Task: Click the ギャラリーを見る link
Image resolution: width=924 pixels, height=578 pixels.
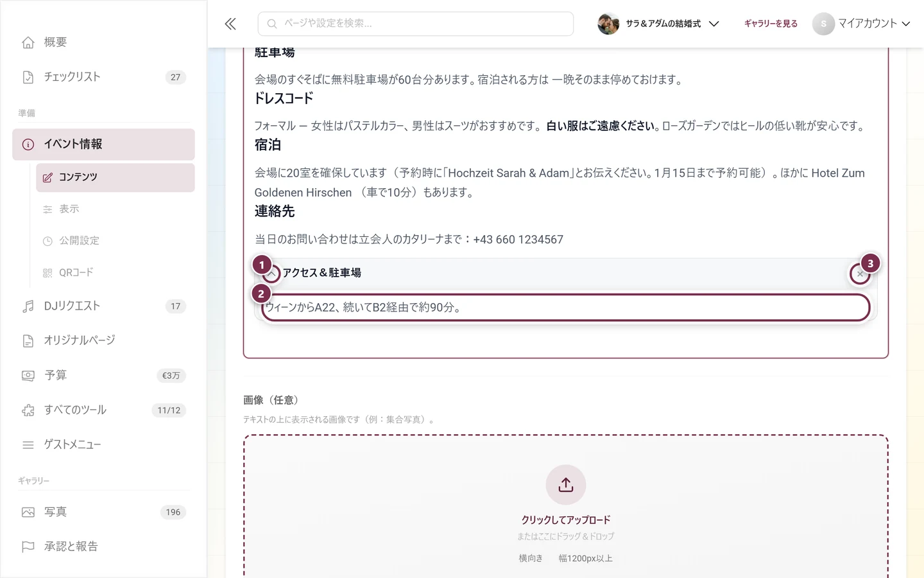Action: [x=771, y=24]
